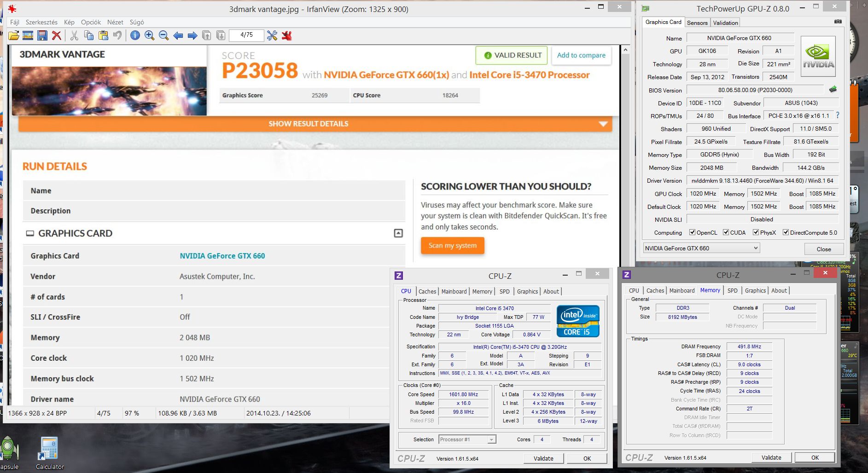Switch to the Sensors tab in GPU-Z

point(697,23)
